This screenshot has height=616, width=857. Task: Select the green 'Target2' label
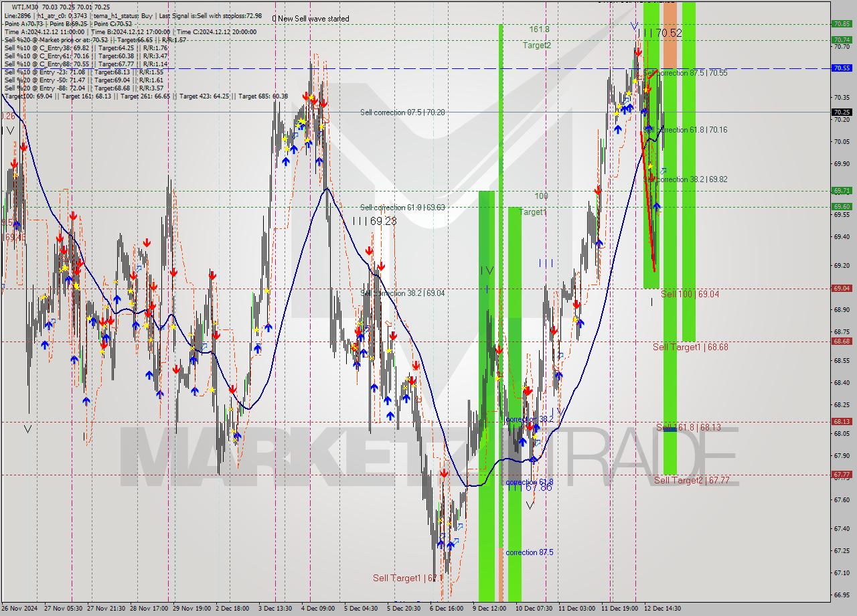(x=537, y=46)
